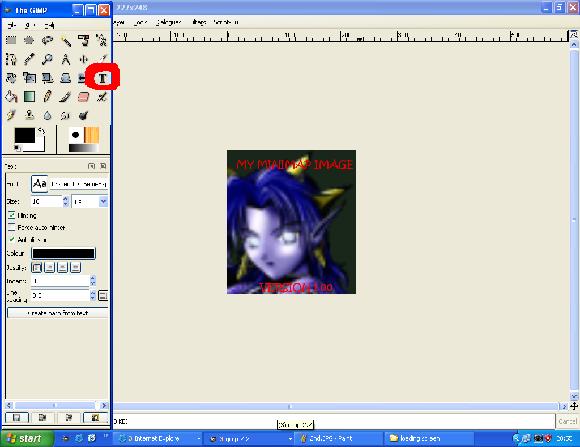580x447 pixels.
Task: Select the Scale tool
Action: 29,78
